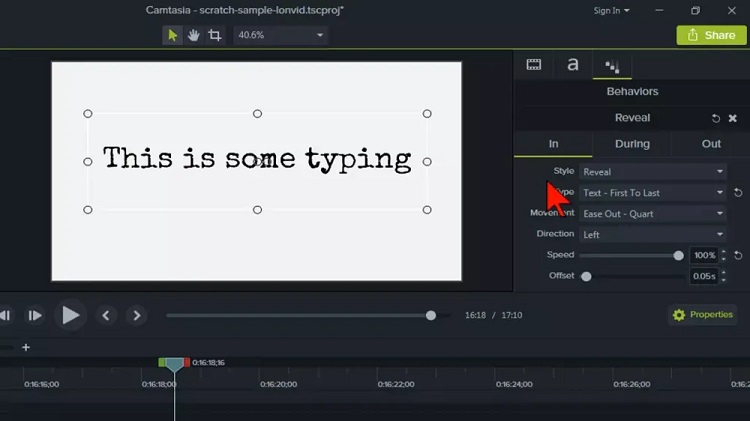The width and height of the screenshot is (750, 421).
Task: Reset the Reveal behavior settings
Action: point(716,118)
